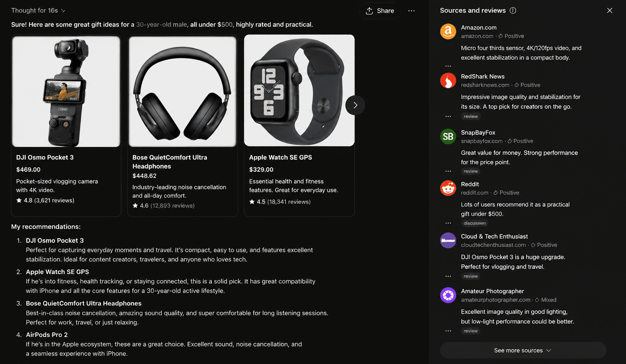Click the Share button
Viewport: 626px width, 364px height.
tap(380, 11)
